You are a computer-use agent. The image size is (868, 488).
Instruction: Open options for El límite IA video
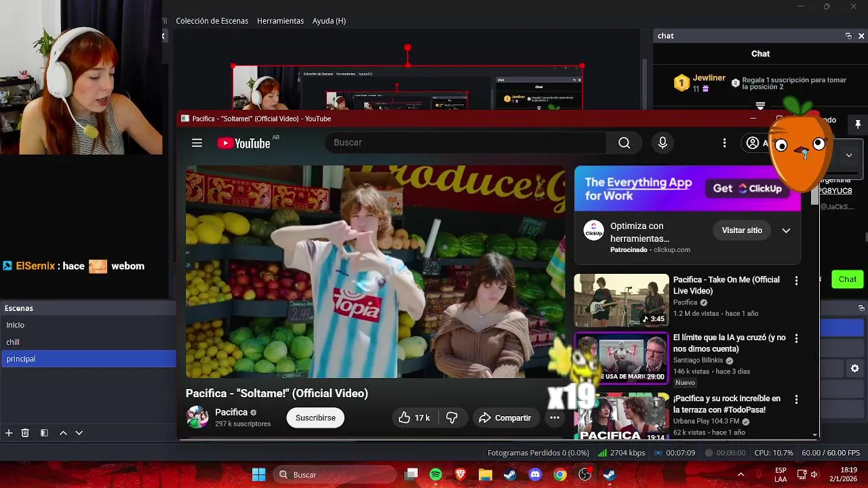796,338
